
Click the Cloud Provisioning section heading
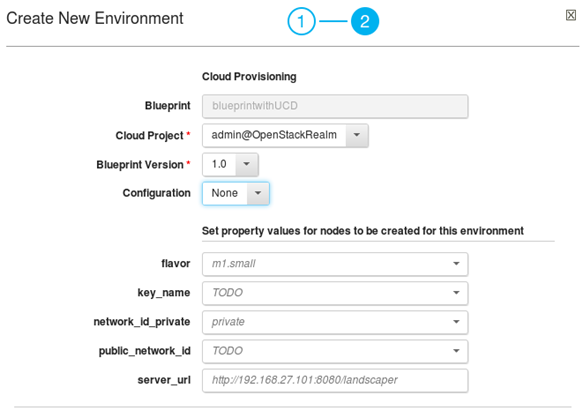pos(249,77)
